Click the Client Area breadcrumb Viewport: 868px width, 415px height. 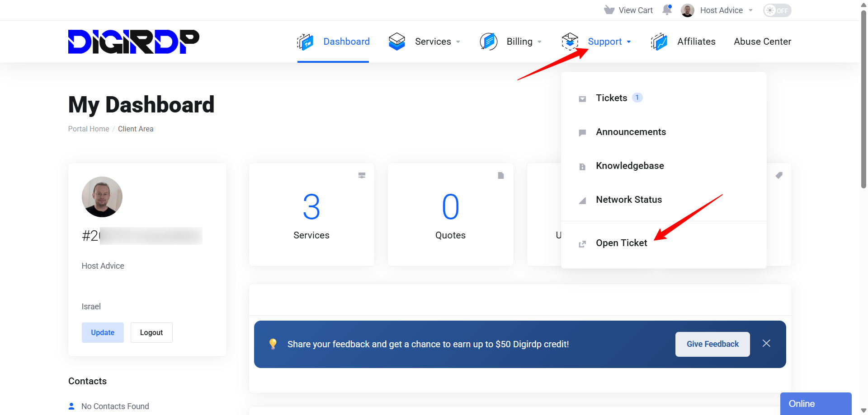pyautogui.click(x=136, y=129)
